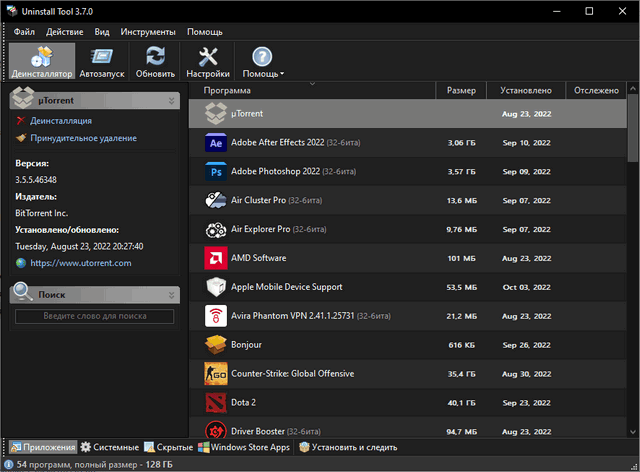Sort the list by Размер column
640x472 pixels.
(461, 91)
